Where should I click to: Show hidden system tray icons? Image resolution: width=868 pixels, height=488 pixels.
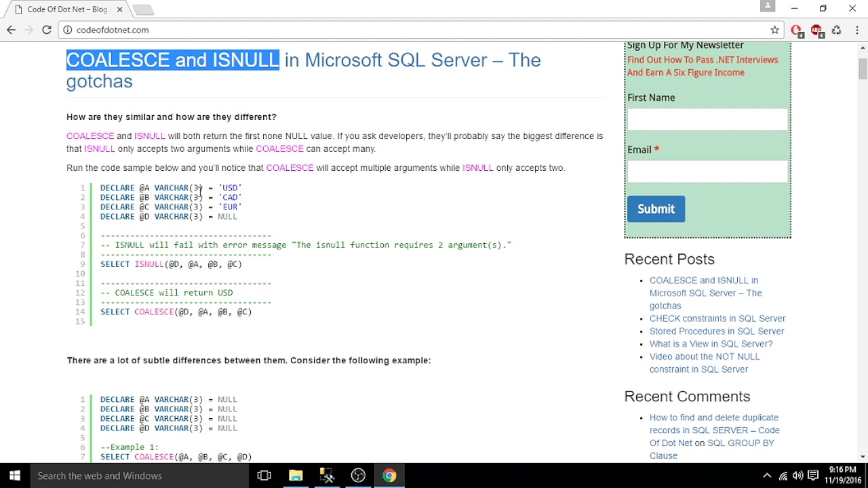767,476
